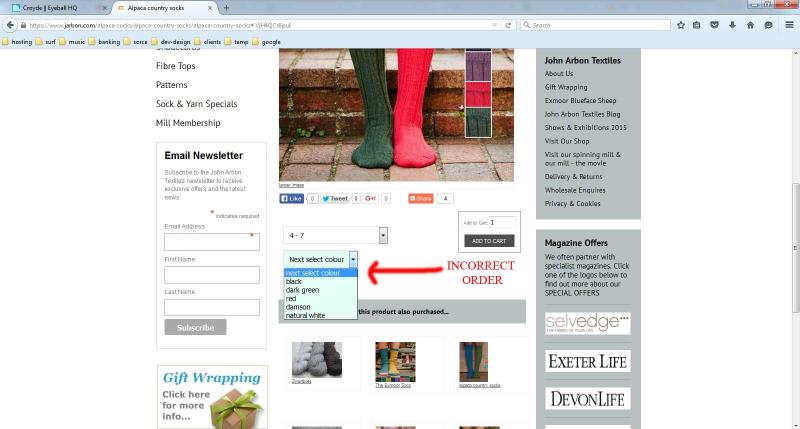The image size is (800, 429).
Task: Click the First Name input field
Action: 212,275
